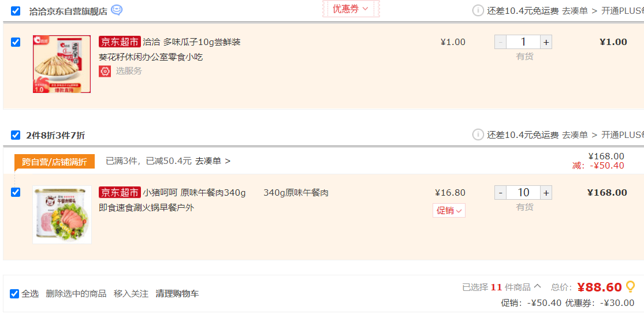Uncheck the 多味瓜子 item checkbox
The height and width of the screenshot is (314, 644).
16,42
